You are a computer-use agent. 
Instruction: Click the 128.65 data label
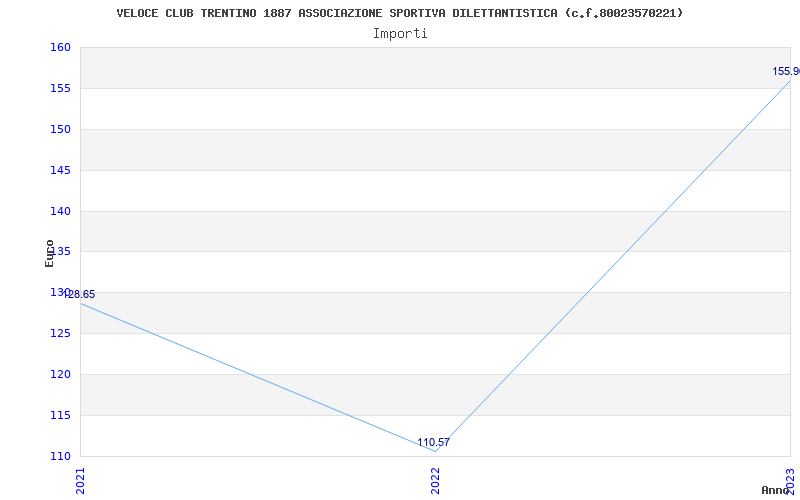point(79,294)
